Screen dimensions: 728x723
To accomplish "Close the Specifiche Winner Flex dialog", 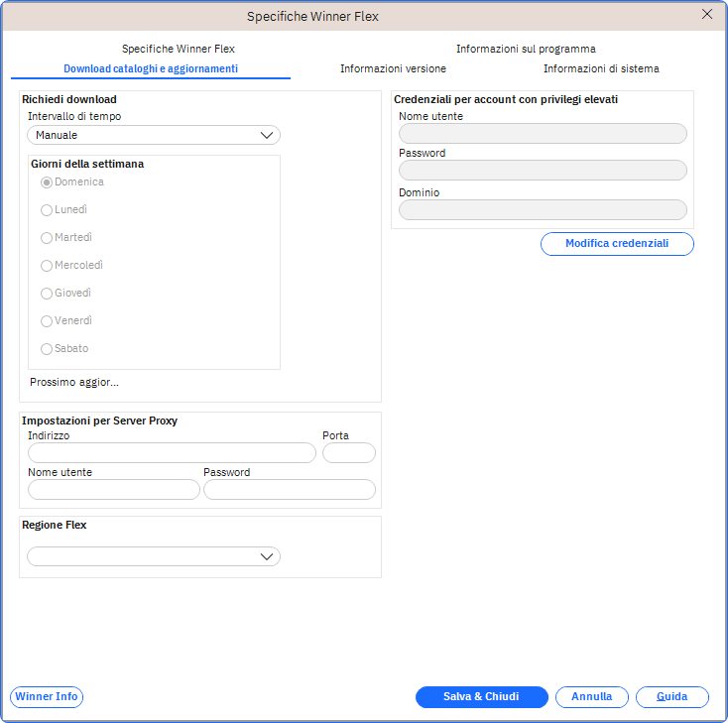I will coord(707,15).
